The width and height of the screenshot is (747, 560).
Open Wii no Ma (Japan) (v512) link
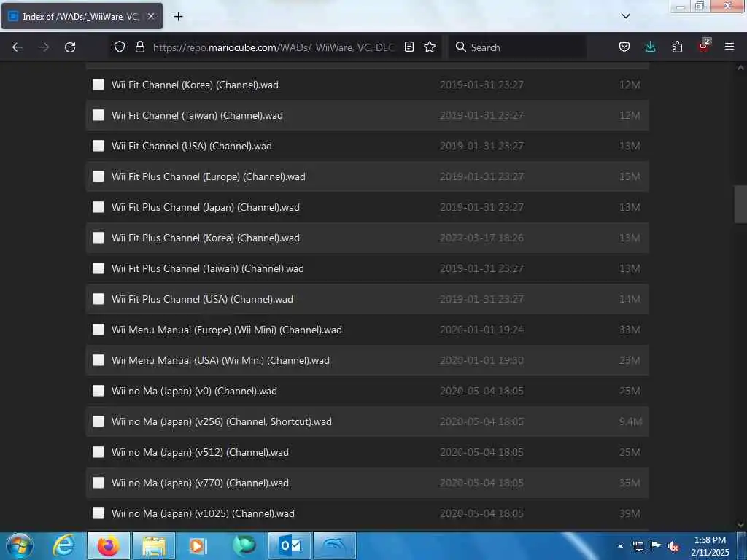200,452
